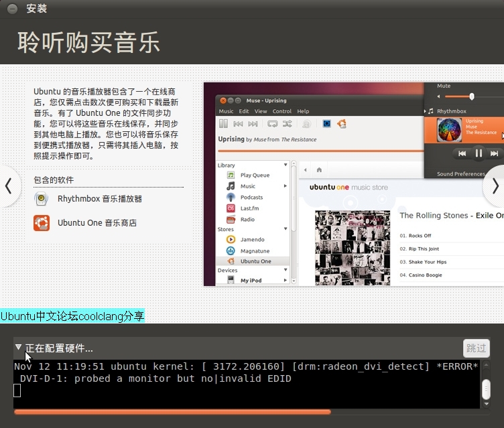This screenshot has width=504, height=428.
Task: Select Radio in the sidebar
Action: (x=247, y=220)
